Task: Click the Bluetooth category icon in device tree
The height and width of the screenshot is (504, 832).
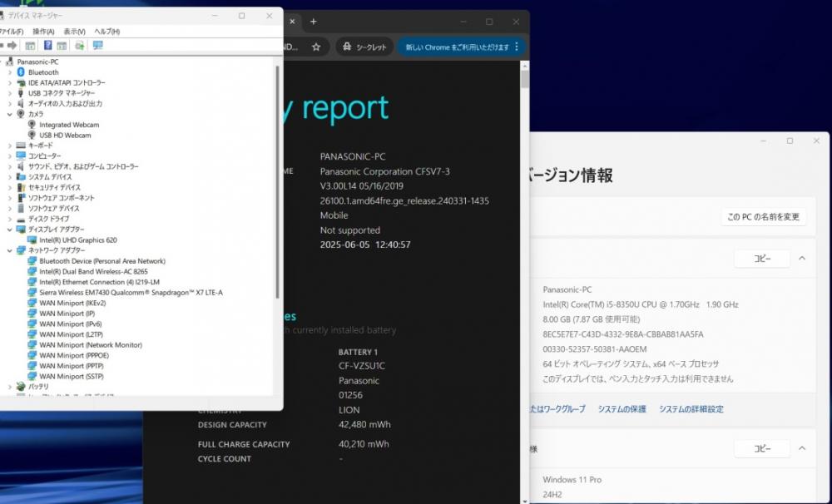Action: 21,72
